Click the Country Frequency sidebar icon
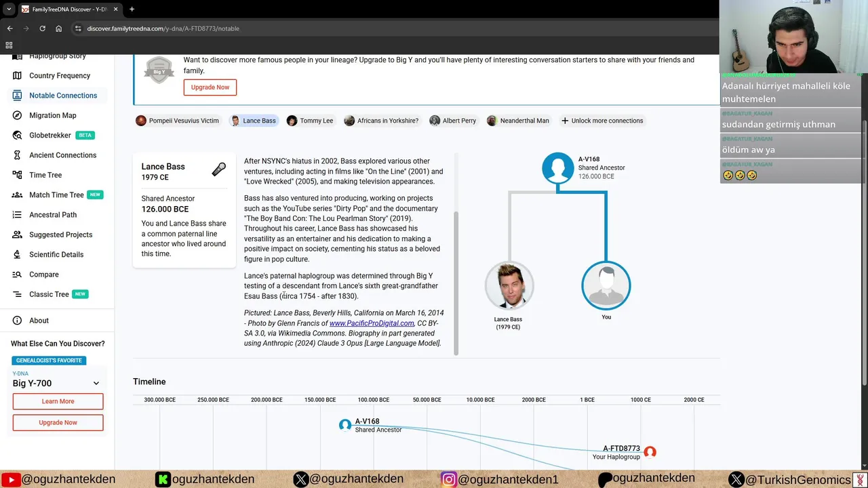The height and width of the screenshot is (488, 868). coord(17,75)
